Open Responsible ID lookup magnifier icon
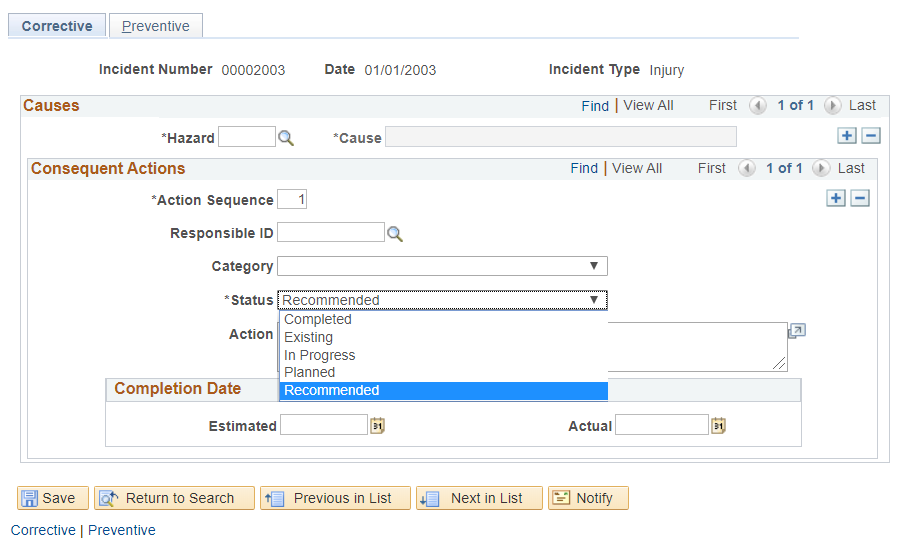This screenshot has width=906, height=550. click(x=395, y=234)
